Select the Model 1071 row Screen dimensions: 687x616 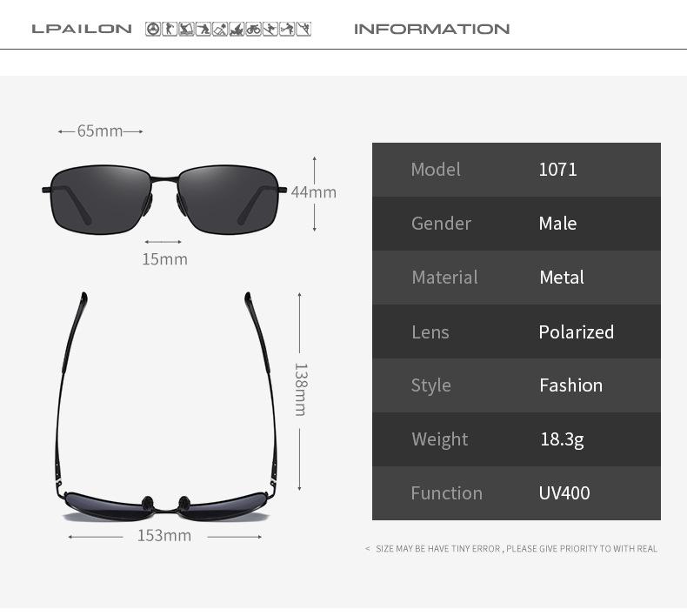click(517, 170)
